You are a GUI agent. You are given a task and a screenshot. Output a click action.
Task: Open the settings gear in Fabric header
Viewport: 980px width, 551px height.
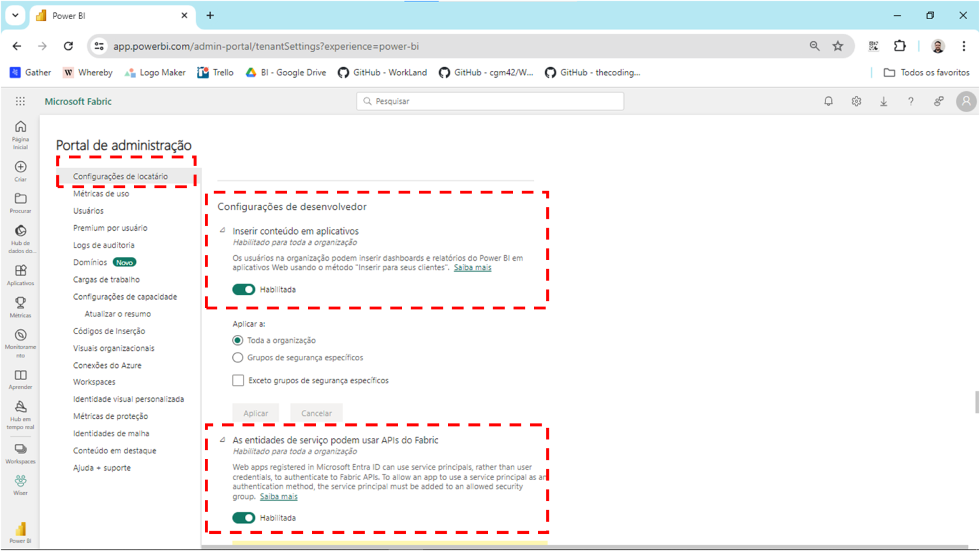(x=856, y=101)
